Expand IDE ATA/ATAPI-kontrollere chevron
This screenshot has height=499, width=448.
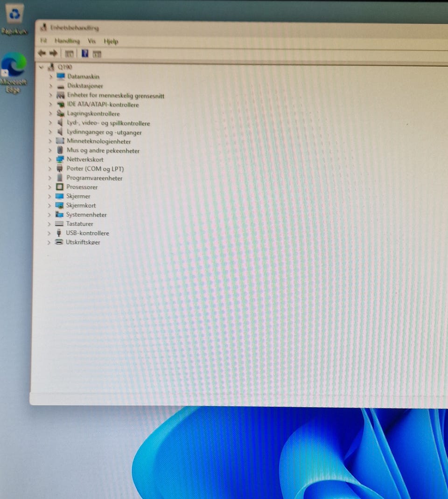click(50, 104)
